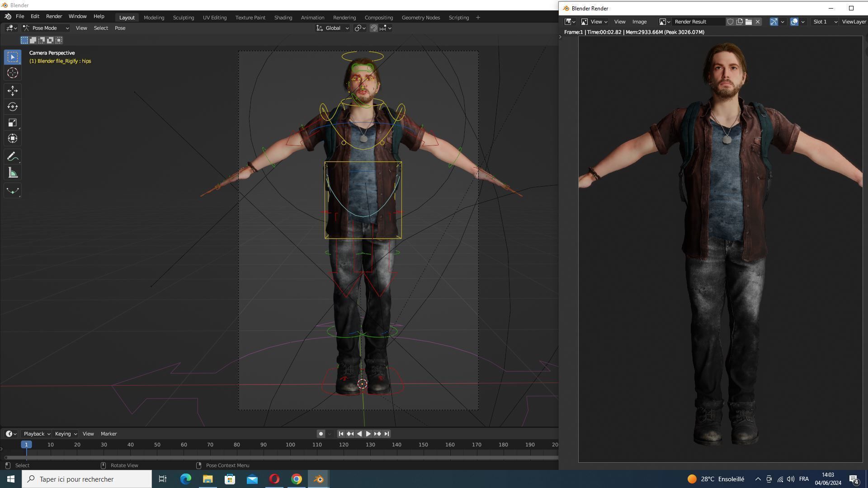Switch to the Shading workspace tab
The height and width of the screenshot is (488, 868).
coord(283,18)
